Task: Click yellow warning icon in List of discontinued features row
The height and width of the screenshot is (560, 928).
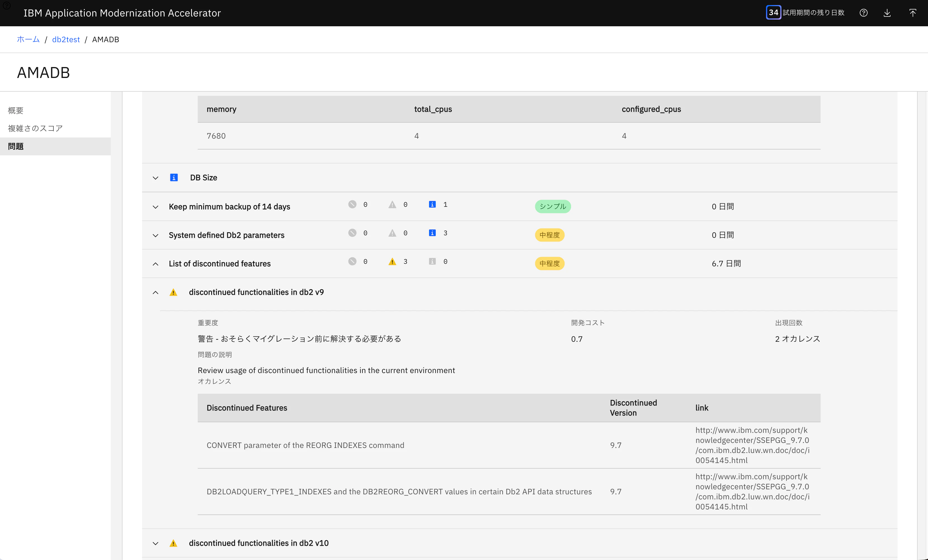Action: (x=392, y=262)
